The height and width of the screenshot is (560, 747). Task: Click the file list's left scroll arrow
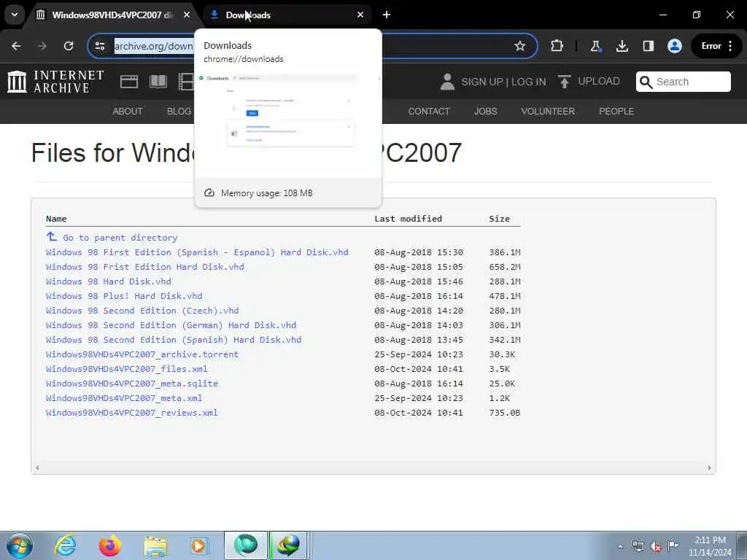tap(37, 467)
